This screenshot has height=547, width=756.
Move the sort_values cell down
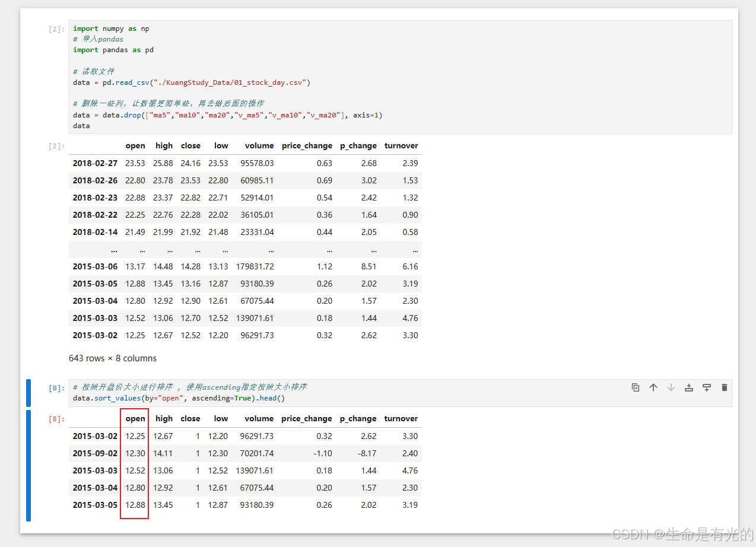(x=671, y=387)
